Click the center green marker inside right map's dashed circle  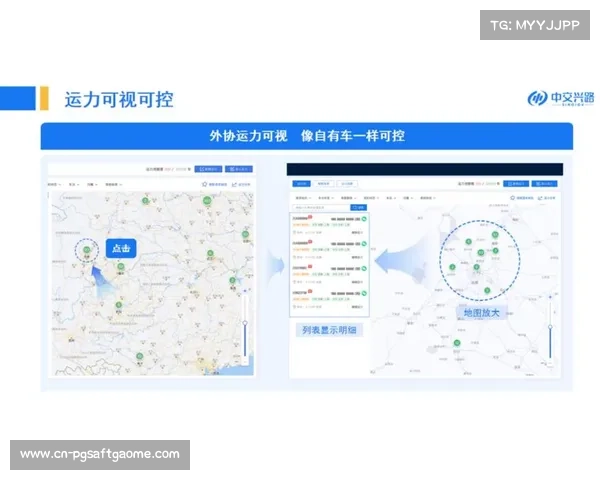(x=481, y=254)
